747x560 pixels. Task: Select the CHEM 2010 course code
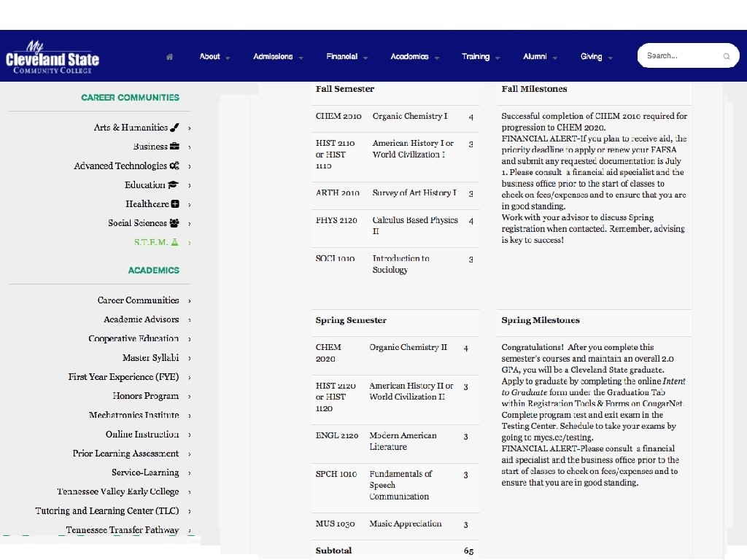click(338, 116)
